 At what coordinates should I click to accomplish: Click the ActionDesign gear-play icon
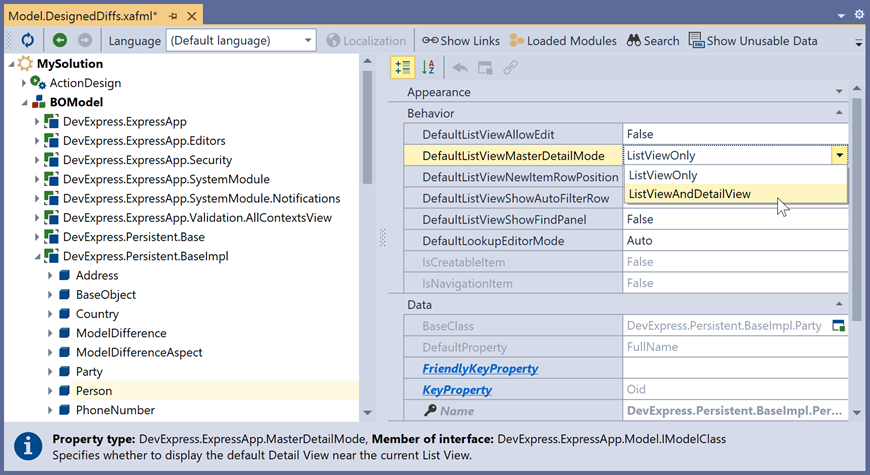[38, 83]
